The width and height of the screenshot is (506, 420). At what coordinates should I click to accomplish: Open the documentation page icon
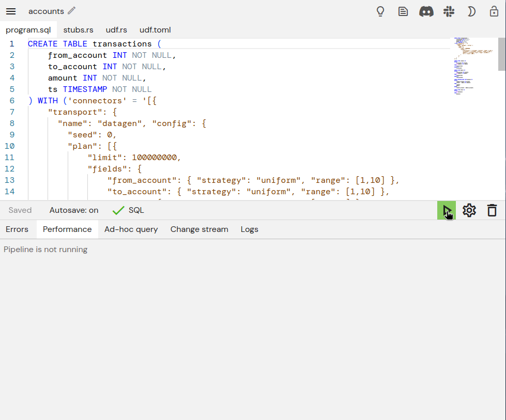tap(403, 11)
